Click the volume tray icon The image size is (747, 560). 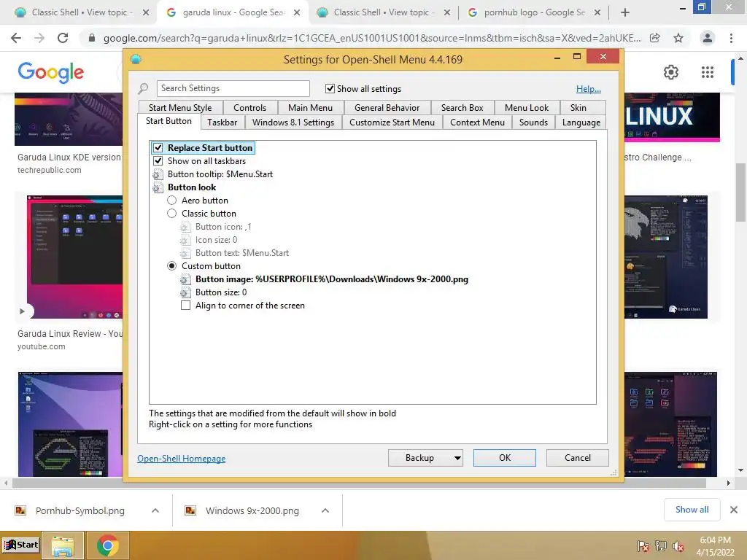(x=678, y=546)
